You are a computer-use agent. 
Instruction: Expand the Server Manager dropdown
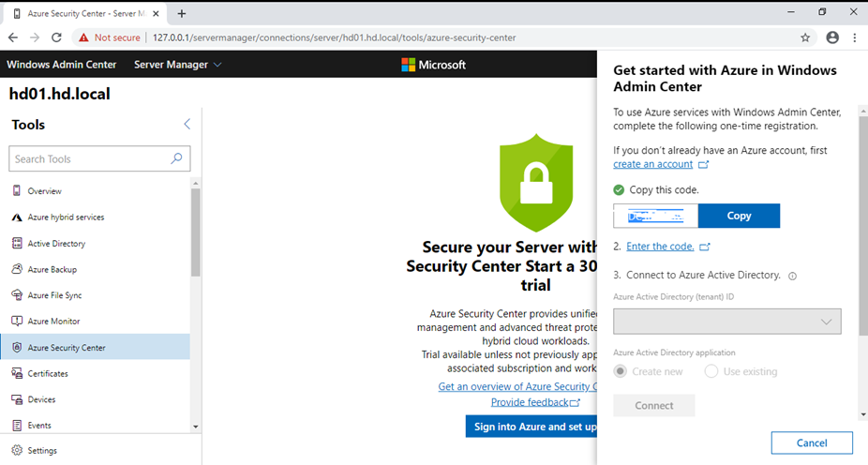(x=217, y=65)
